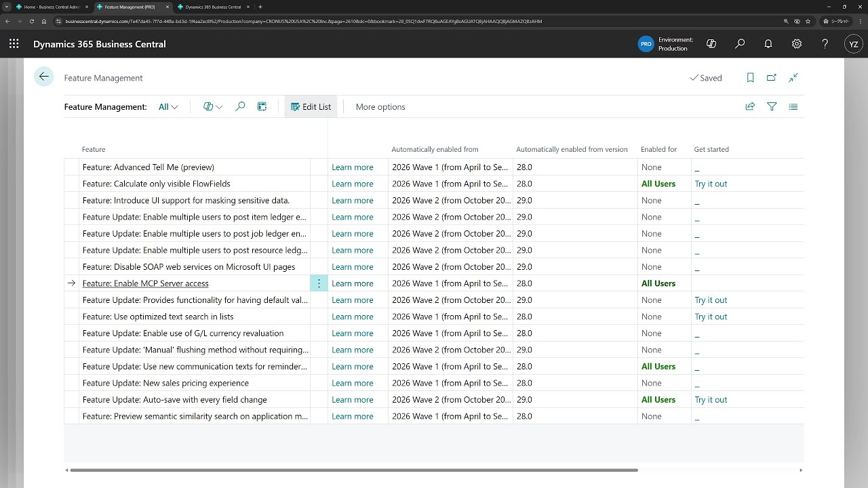This screenshot has width=868, height=488.
Task: Select Try it out for Calculate only visible FlowFields
Action: pos(711,183)
